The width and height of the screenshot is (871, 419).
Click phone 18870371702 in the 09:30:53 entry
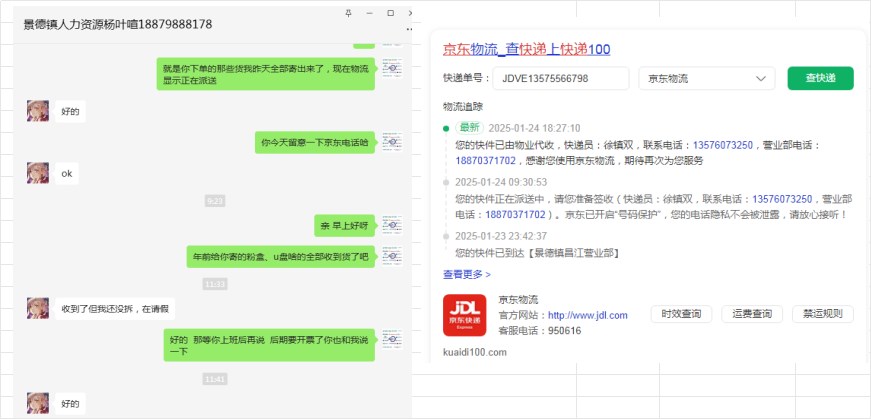(515, 215)
